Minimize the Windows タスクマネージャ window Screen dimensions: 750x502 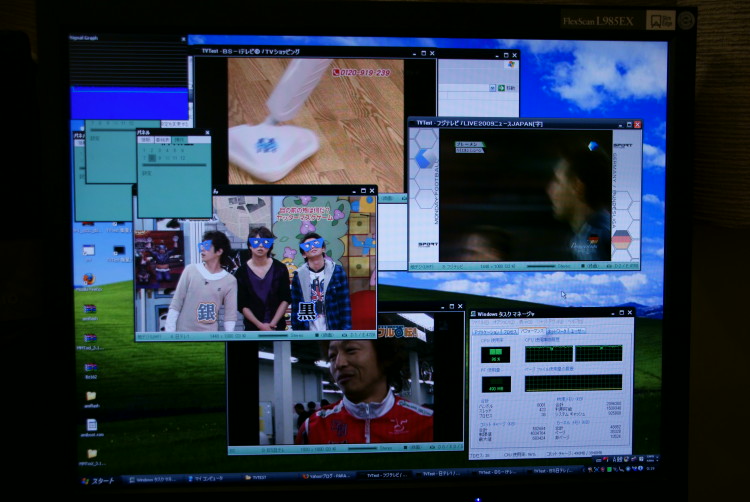tap(613, 313)
